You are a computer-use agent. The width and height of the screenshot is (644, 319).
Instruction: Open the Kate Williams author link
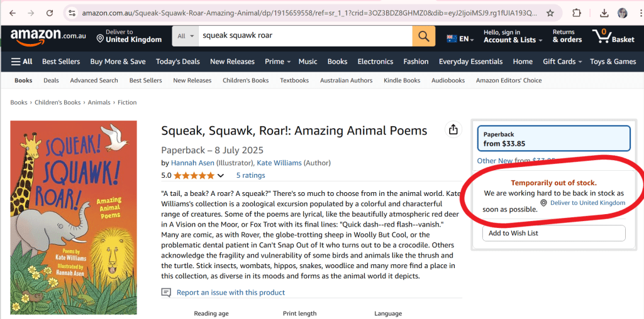(279, 163)
